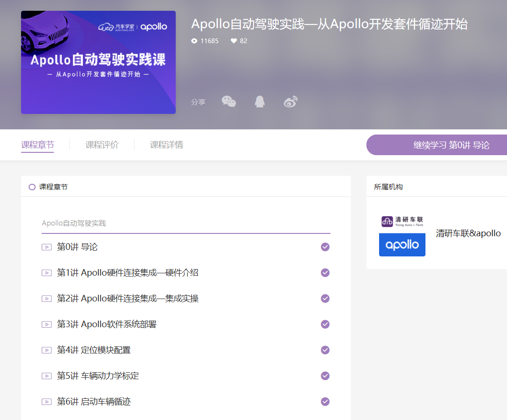Click the Apollo course cover thumbnail
Viewport: 507px width, 420px height.
[x=98, y=62]
